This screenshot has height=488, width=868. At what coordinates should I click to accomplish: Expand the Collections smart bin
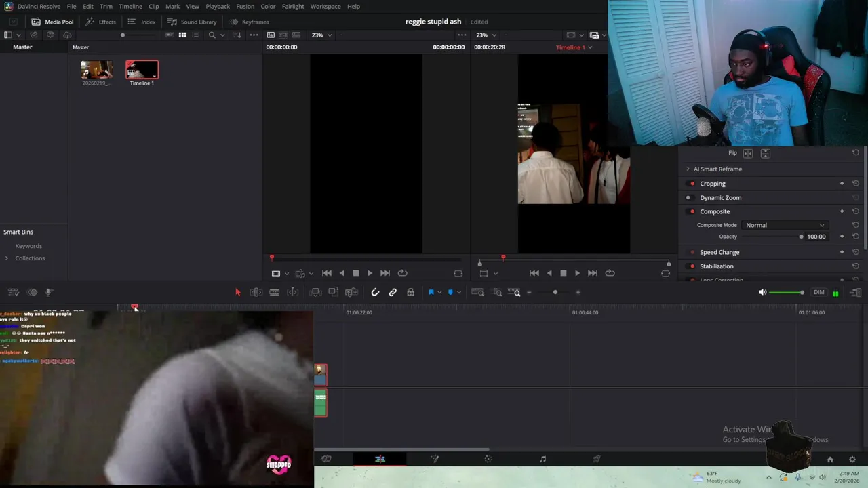click(x=7, y=258)
